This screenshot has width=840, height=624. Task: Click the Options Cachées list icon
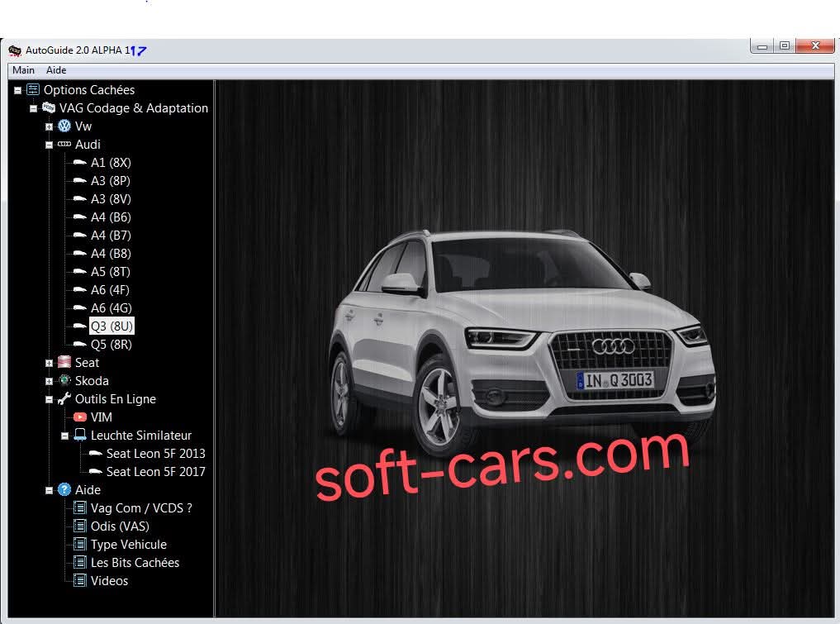pos(33,89)
